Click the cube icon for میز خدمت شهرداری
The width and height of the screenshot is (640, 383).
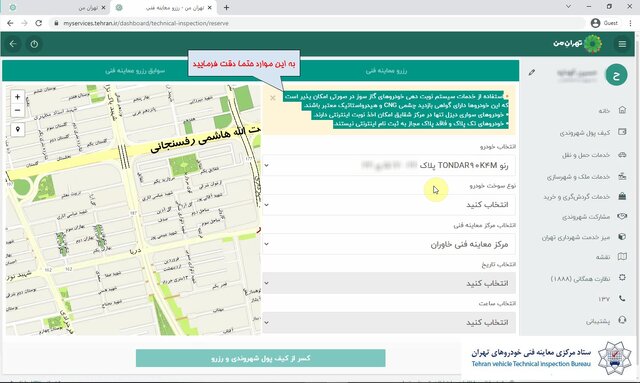[622, 236]
